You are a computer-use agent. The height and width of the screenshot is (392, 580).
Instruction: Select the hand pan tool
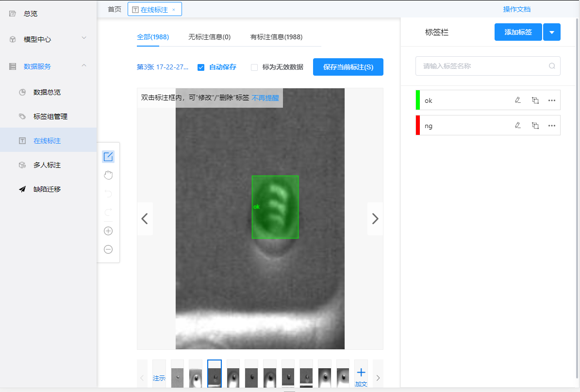[x=108, y=175]
